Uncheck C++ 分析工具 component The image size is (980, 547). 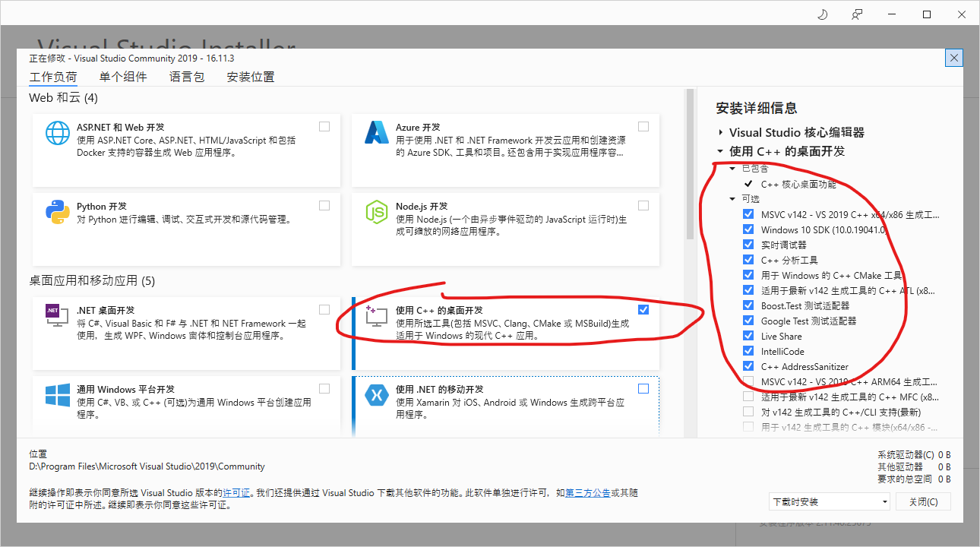pyautogui.click(x=748, y=260)
